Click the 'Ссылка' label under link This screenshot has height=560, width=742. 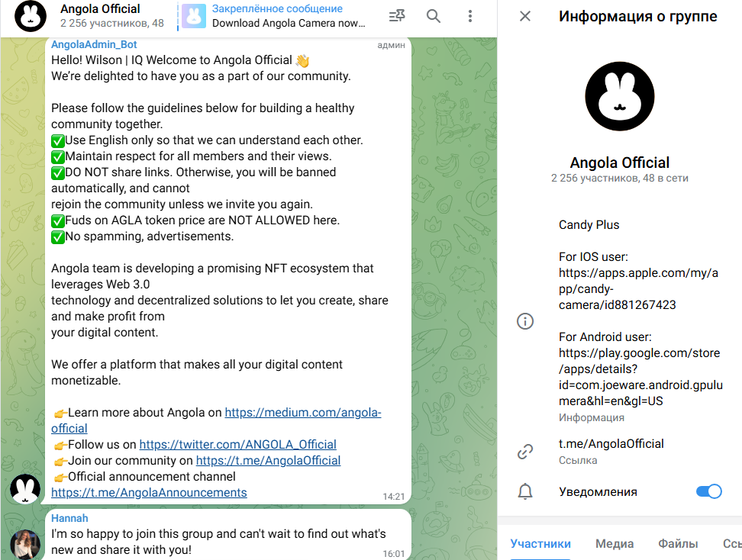[578, 461]
